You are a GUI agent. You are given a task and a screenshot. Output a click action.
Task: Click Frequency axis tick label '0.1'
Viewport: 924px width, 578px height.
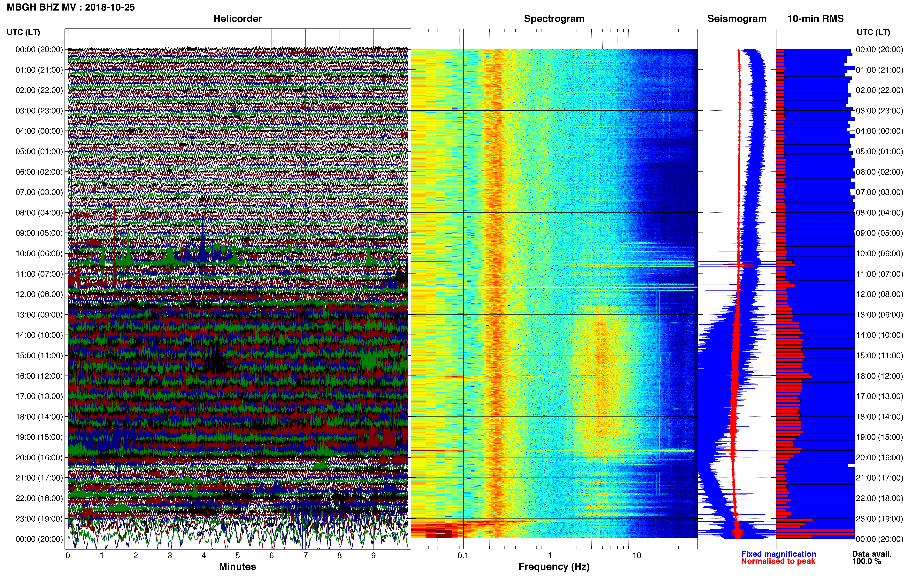coord(463,555)
